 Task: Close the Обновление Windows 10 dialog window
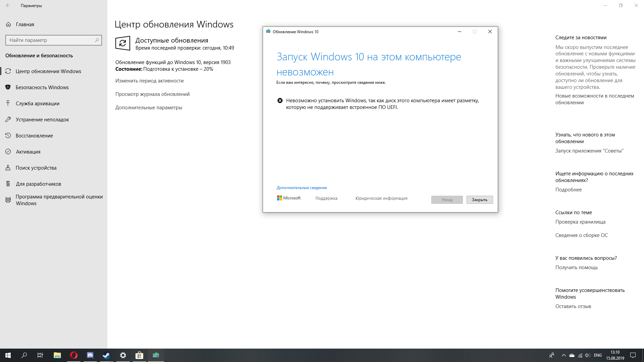click(x=490, y=32)
